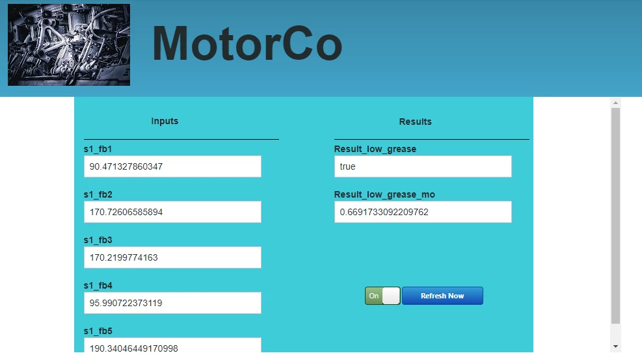Image resolution: width=642 pixels, height=364 pixels.
Task: Click the Refresh Now button
Action: [x=442, y=296]
